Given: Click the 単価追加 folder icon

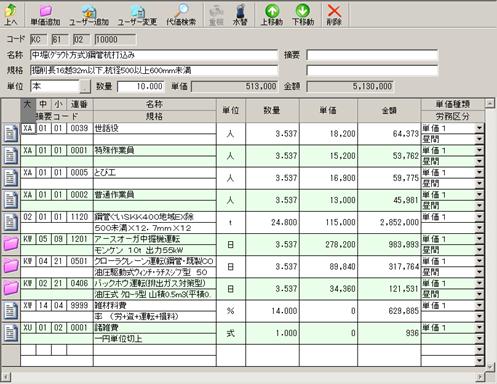Looking at the screenshot, I should 45,15.
